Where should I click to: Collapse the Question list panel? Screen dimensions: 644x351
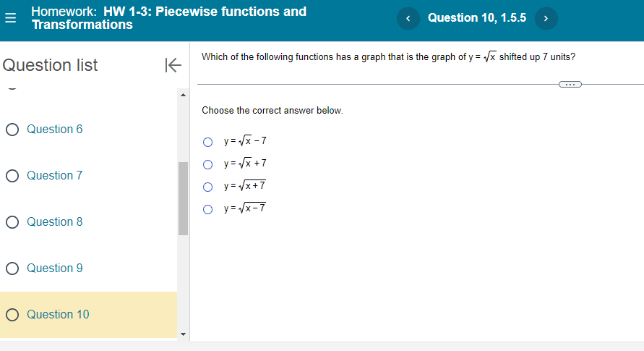click(172, 65)
